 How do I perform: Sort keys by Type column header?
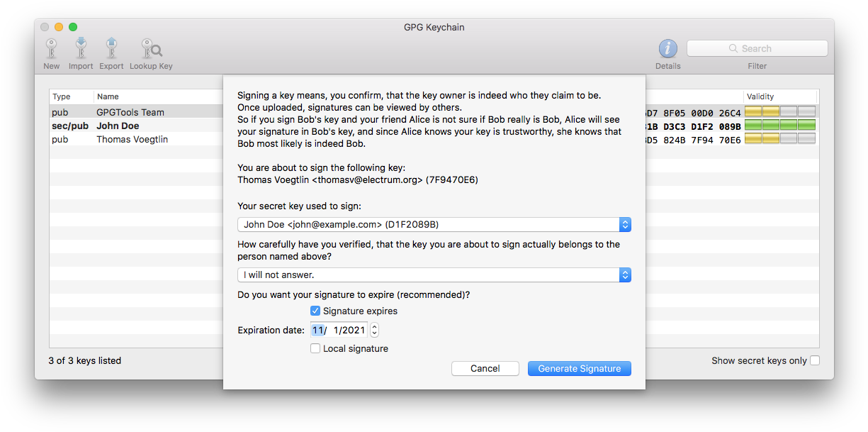[x=71, y=96]
